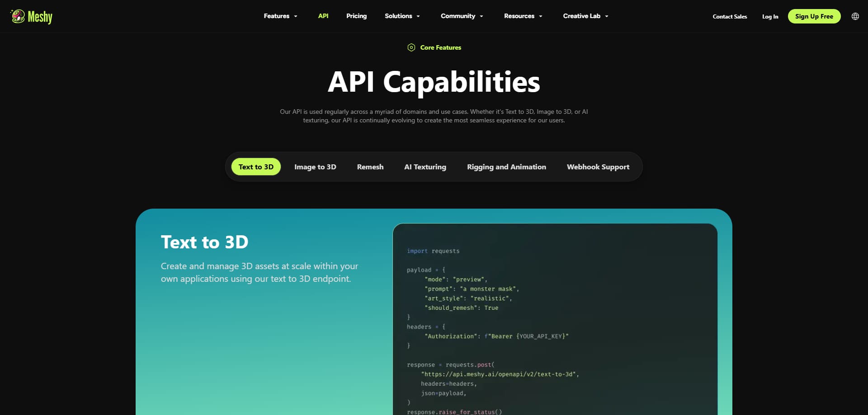
Task: Click the Contact Sales link
Action: pyautogui.click(x=730, y=17)
